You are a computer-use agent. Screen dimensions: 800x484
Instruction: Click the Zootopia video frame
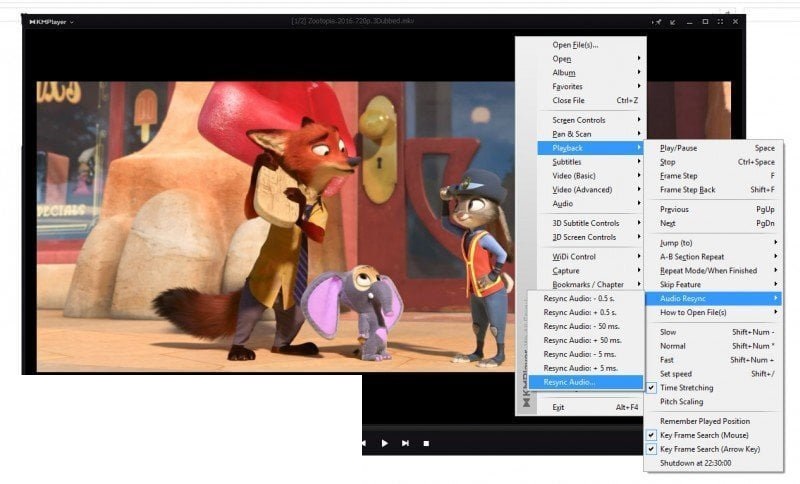coord(276,227)
